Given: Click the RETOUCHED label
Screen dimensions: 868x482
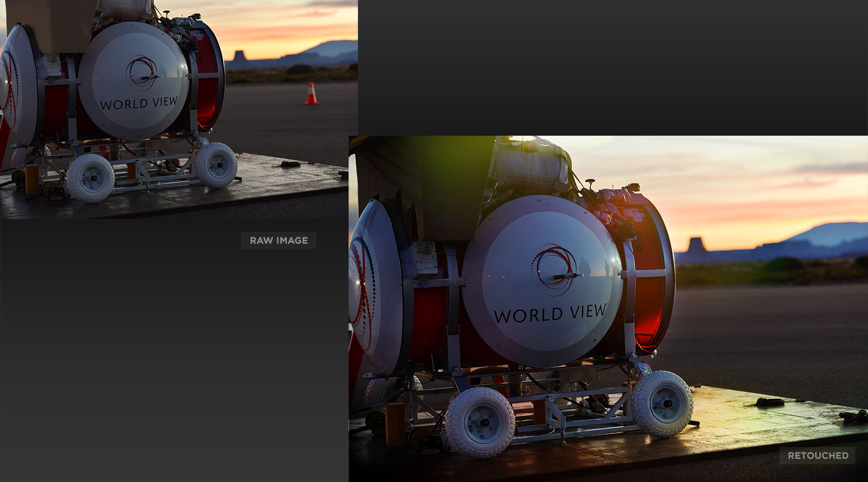Looking at the screenshot, I should 818,455.
